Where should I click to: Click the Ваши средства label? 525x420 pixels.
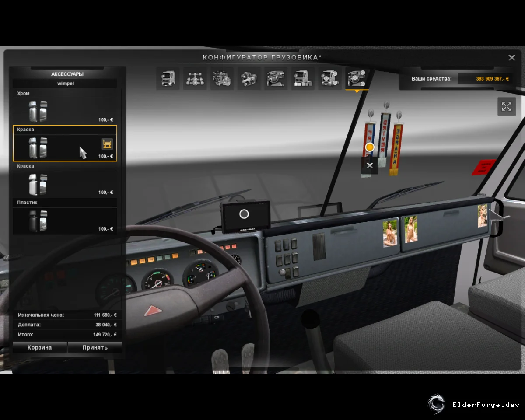click(431, 79)
